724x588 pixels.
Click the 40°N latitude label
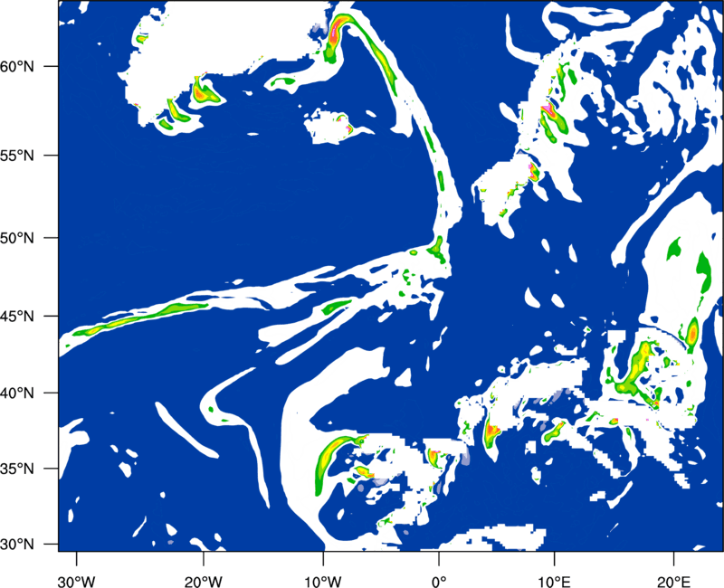17,394
